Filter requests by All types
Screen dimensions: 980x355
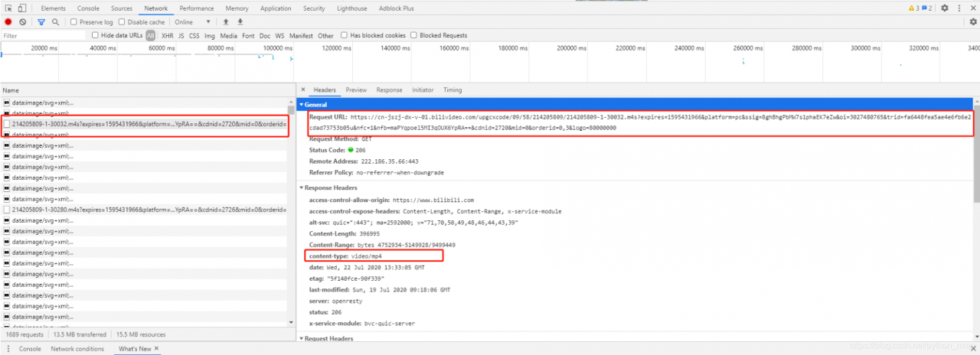[x=151, y=35]
